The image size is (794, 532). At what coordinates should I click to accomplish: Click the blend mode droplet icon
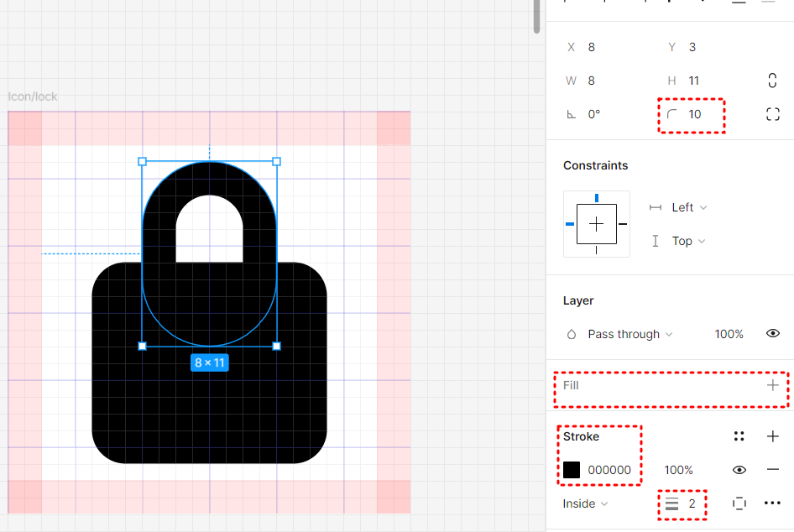[x=572, y=334]
